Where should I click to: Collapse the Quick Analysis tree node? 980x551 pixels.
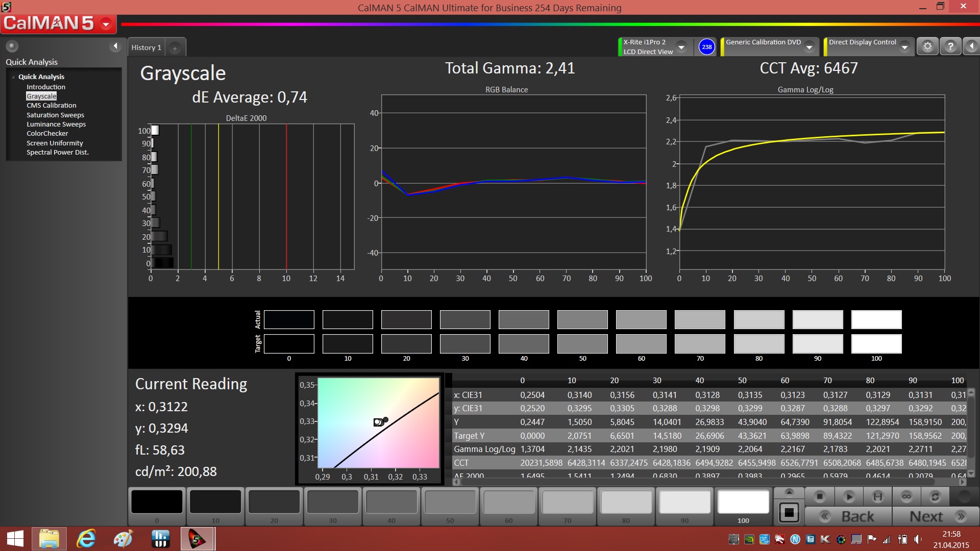coord(13,77)
